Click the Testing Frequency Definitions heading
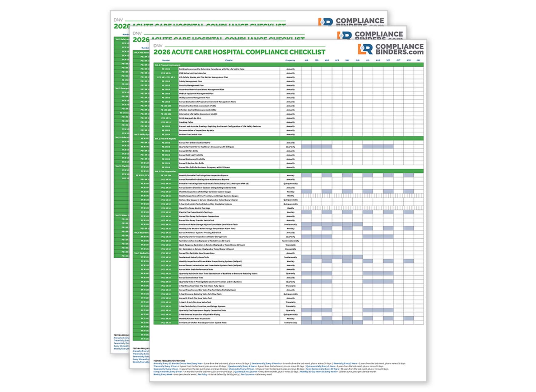 (169, 361)
